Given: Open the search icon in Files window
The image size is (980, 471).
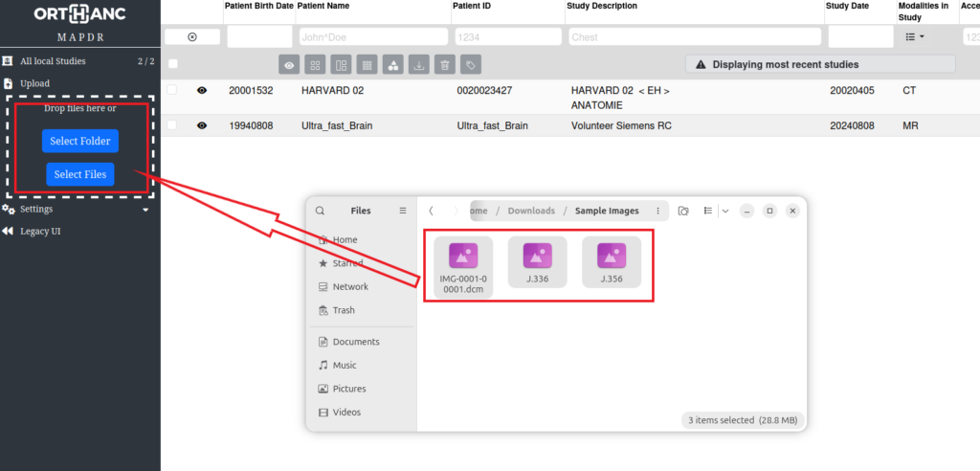Looking at the screenshot, I should 320,211.
